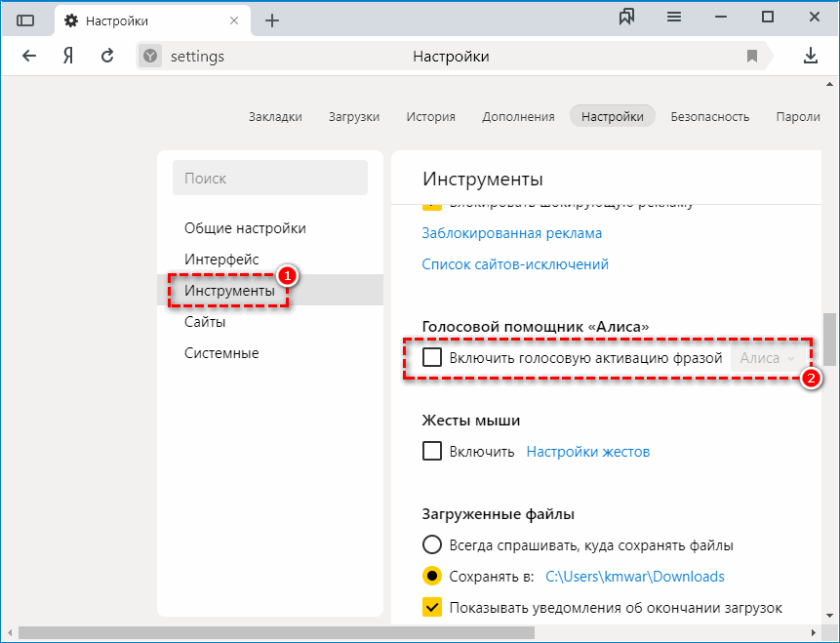Open the 'История' section

coord(430,115)
